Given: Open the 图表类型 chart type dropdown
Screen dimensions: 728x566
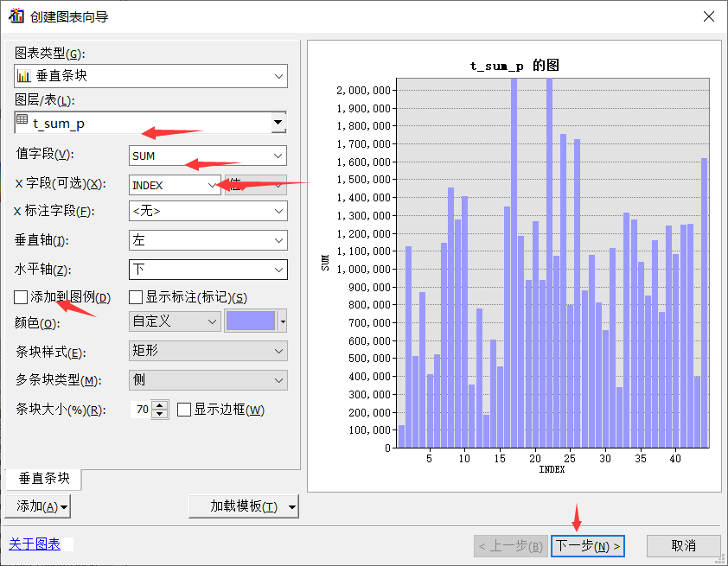Looking at the screenshot, I should 151,76.
